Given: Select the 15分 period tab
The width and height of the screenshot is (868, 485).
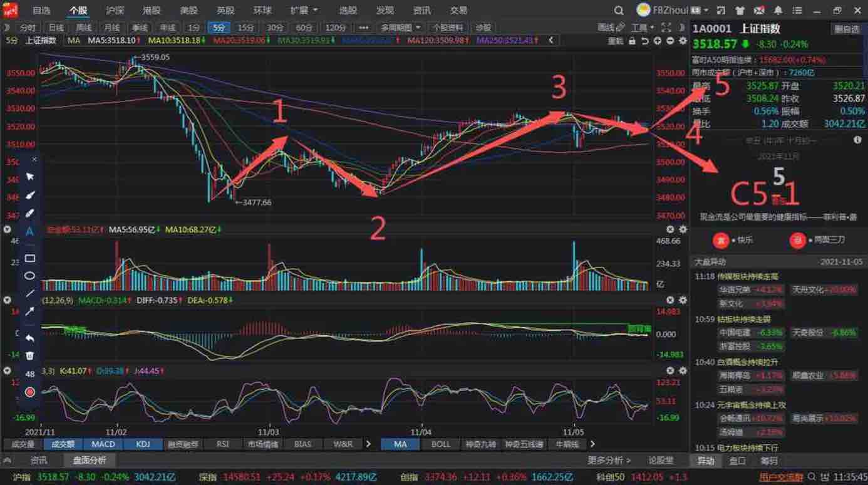Looking at the screenshot, I should 246,28.
